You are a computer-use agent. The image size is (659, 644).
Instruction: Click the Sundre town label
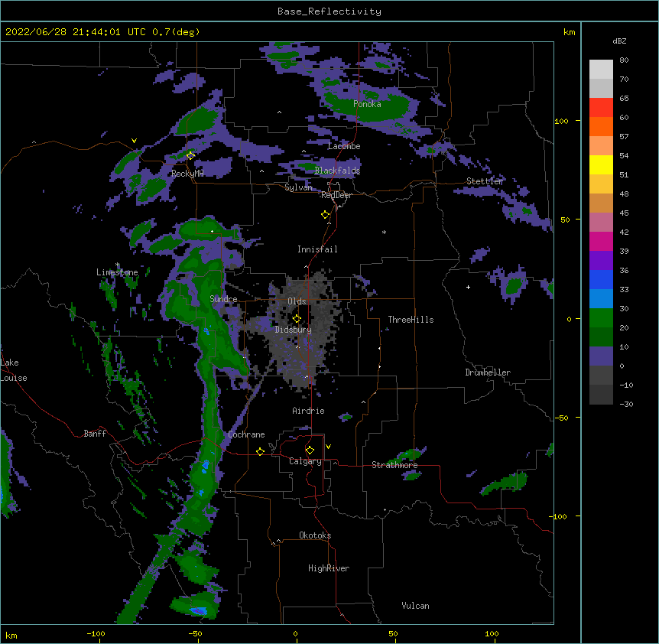223,299
